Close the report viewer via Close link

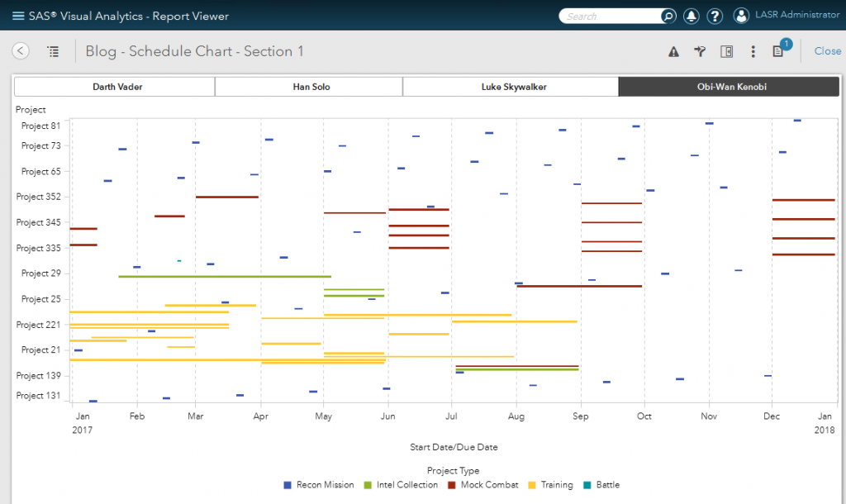pos(827,50)
